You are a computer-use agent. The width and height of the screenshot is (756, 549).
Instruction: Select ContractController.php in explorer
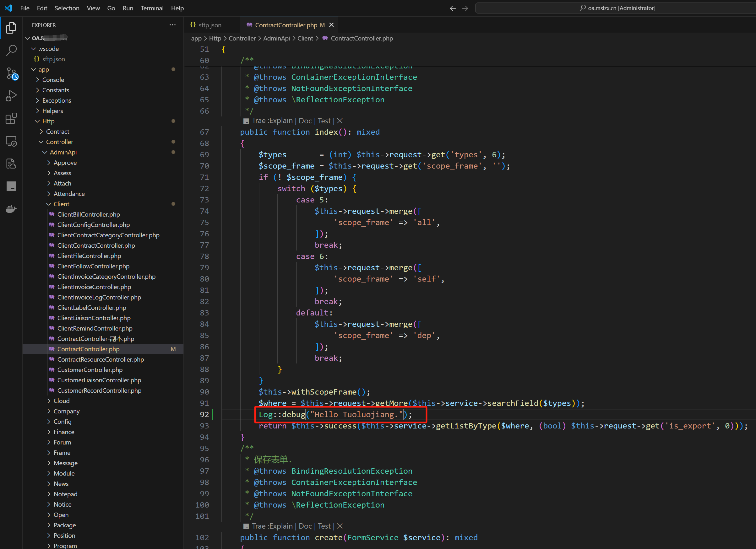(103, 349)
